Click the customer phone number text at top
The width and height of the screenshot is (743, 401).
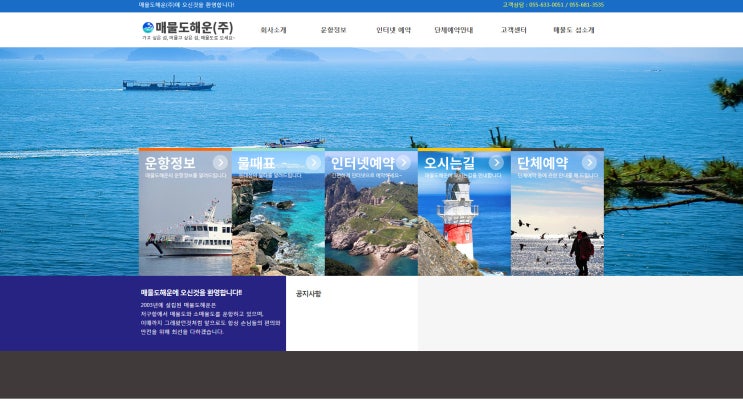553,5
